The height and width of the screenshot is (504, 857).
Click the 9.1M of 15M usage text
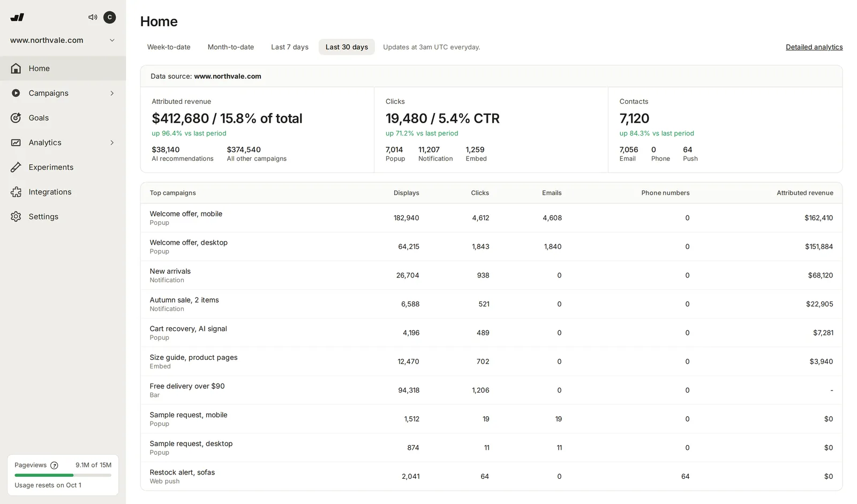pyautogui.click(x=93, y=465)
